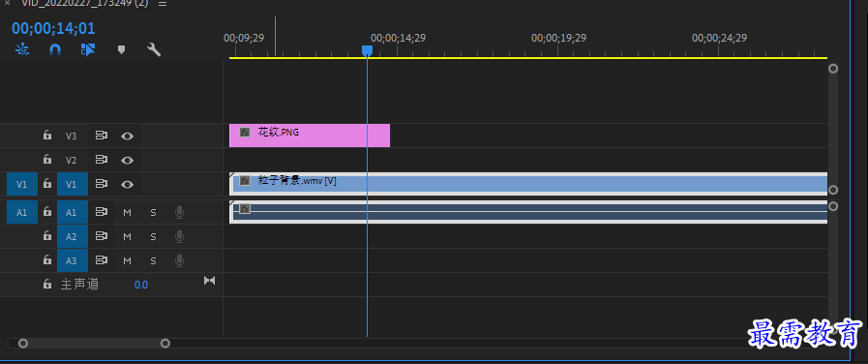Toggle Sync Lock on track A1

click(102, 212)
